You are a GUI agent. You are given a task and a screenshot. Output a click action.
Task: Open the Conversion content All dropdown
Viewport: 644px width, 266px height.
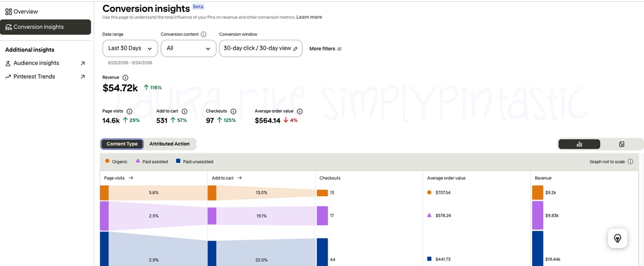(x=189, y=48)
